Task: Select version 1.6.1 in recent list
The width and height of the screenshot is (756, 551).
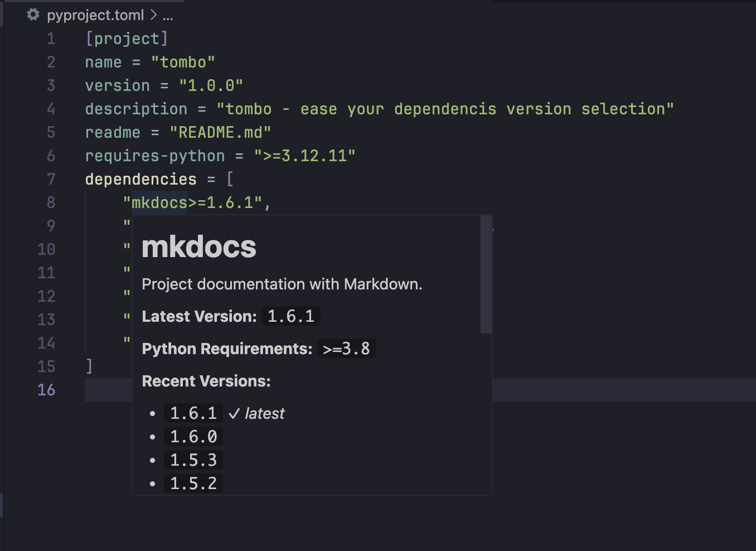Action: 193,413
